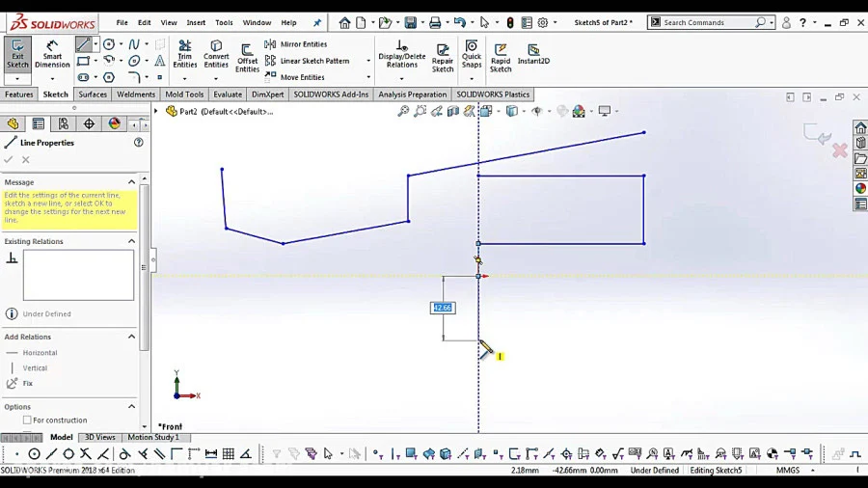This screenshot has width=868, height=488.
Task: Launch the Repair Sketch tool
Action: [x=443, y=58]
